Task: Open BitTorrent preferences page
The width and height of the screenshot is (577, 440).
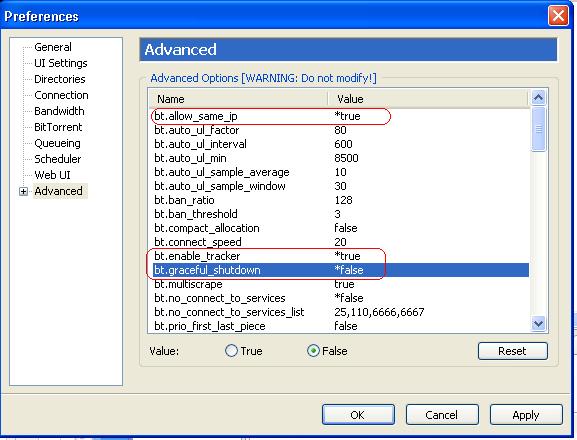Action: (x=58, y=127)
